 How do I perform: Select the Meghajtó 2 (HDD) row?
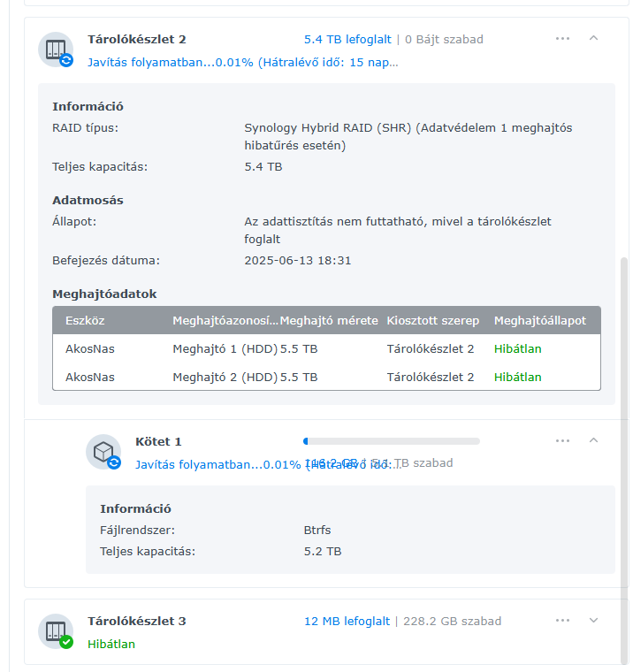225,377
